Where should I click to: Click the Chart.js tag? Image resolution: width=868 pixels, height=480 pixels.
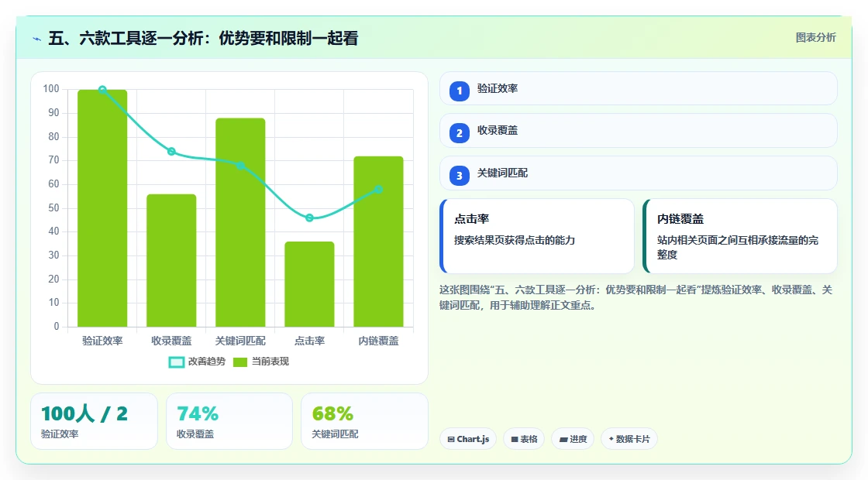(x=468, y=439)
